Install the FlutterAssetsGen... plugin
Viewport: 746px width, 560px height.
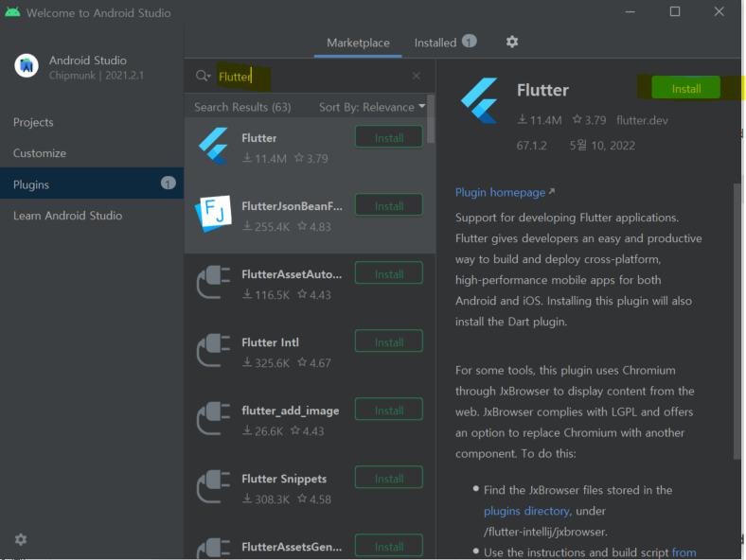(389, 546)
